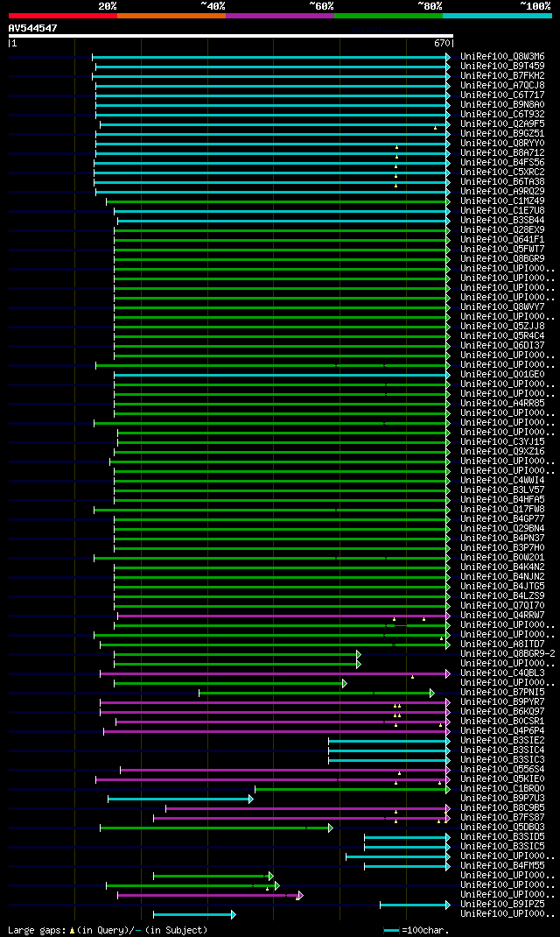This screenshot has width=560, height=937.
Task: Click the cyan alignment bar of UniRef100_C1E7U8
Action: [x=282, y=211]
